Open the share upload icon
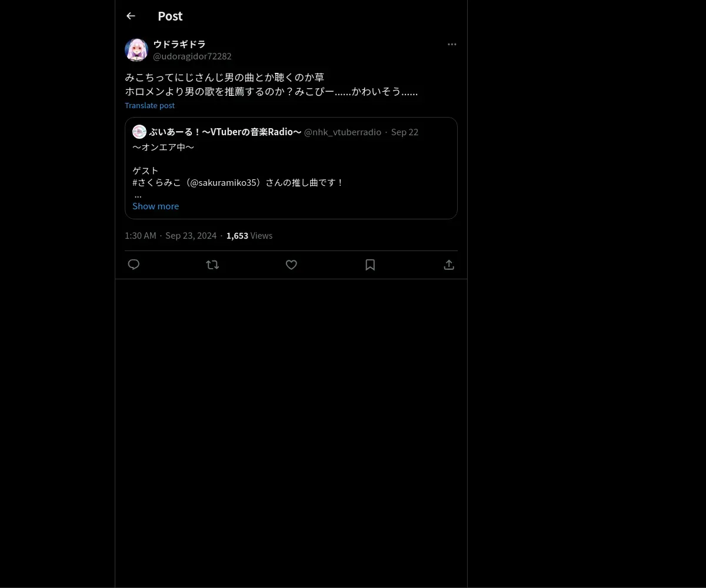The width and height of the screenshot is (706, 588). tap(449, 265)
